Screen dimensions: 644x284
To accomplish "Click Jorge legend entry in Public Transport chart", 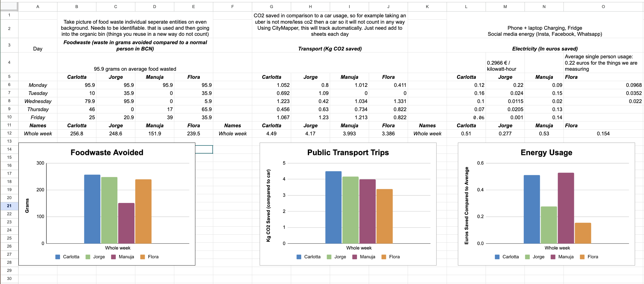I will pos(336,257).
